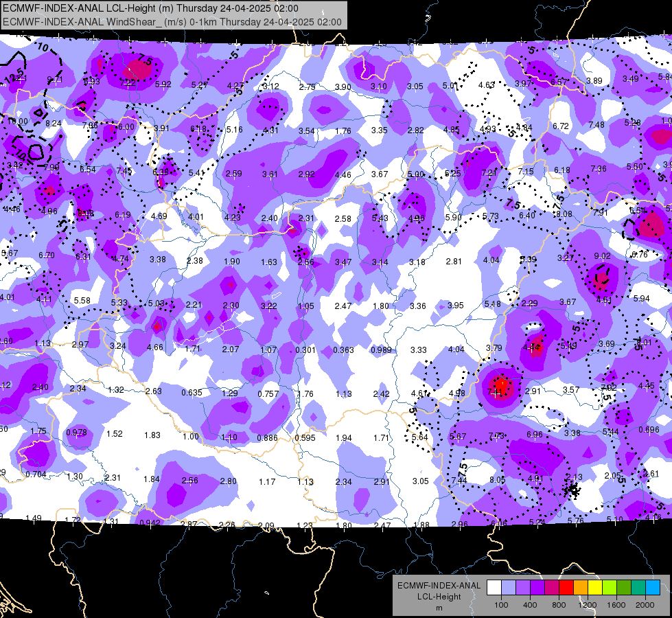Click the LCL-Height title line at top

click(150, 8)
